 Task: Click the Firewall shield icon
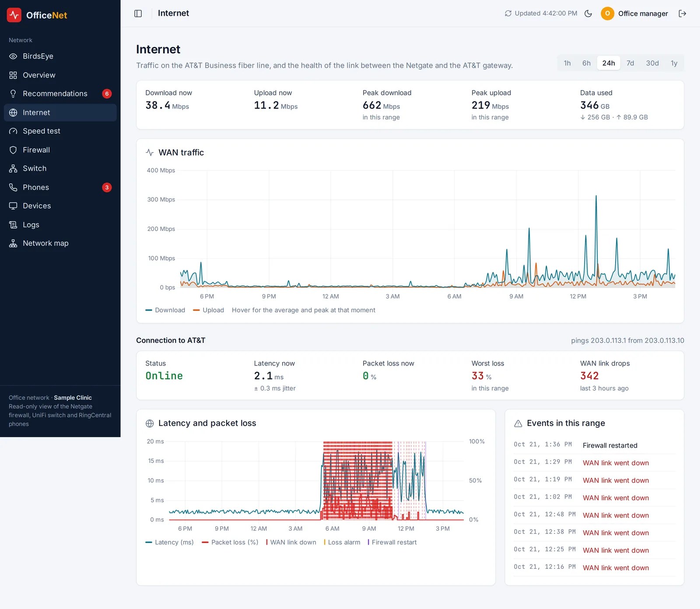point(13,150)
